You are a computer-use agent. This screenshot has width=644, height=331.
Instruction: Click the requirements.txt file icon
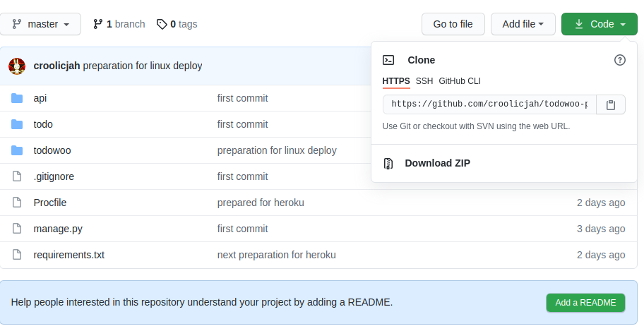click(x=17, y=255)
